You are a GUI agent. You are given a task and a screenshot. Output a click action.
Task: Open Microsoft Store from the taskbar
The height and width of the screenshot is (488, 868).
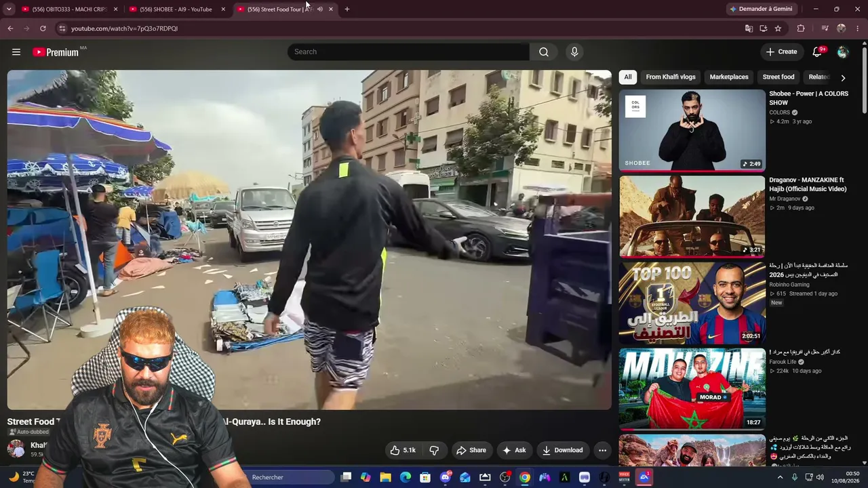coord(425,477)
